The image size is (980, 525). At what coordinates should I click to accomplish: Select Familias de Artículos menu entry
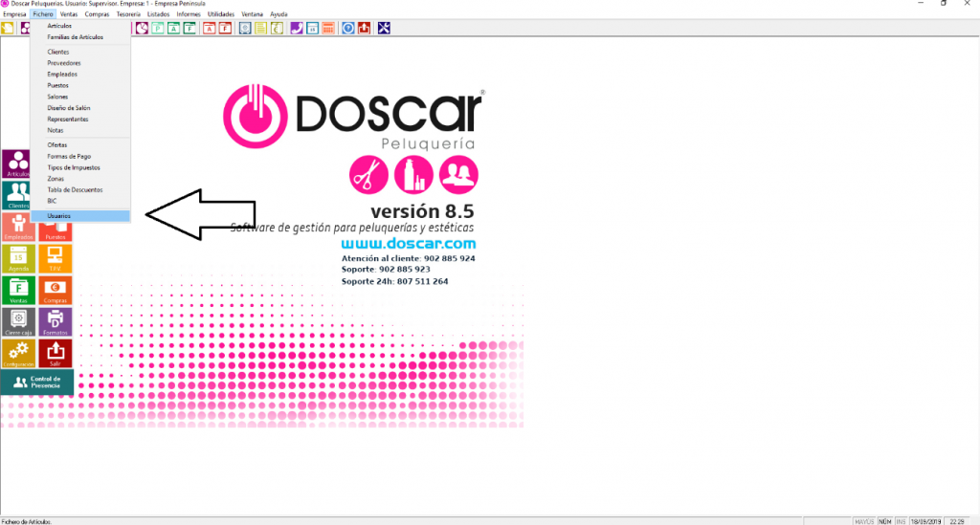click(x=80, y=37)
